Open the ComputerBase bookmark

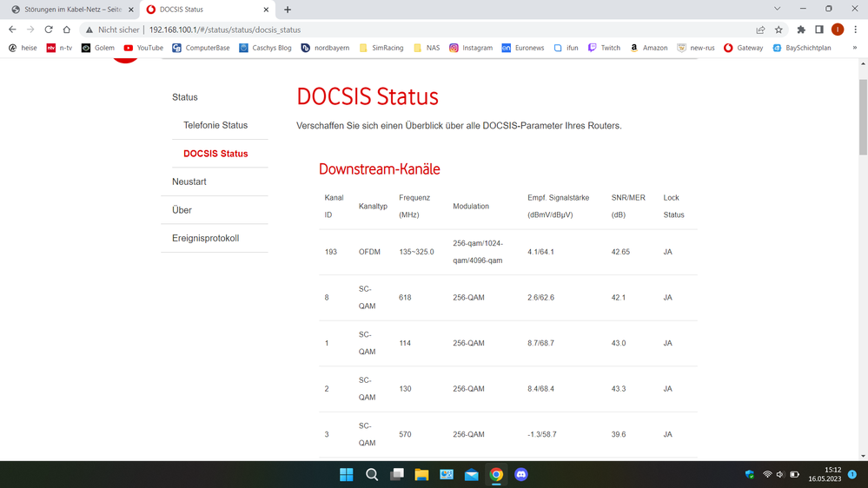[201, 48]
